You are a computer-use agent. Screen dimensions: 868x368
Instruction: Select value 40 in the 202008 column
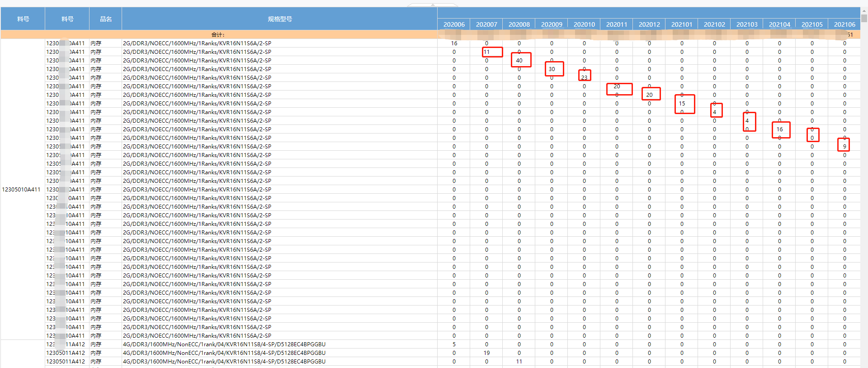coord(519,61)
